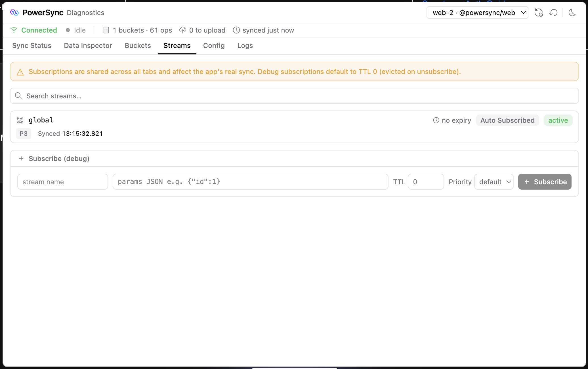This screenshot has width=588, height=369.
Task: Click the Subscribe button
Action: click(545, 182)
